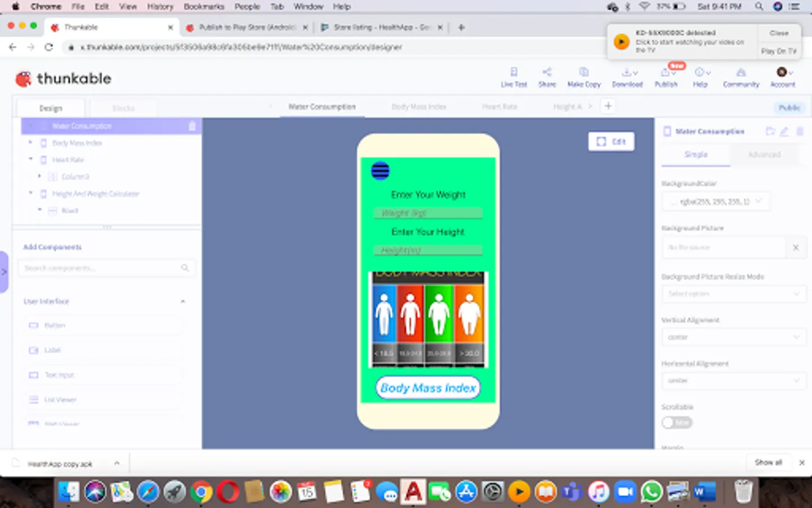Select Height And Weight Calculator tree item
The width and height of the screenshot is (812, 508).
(95, 194)
